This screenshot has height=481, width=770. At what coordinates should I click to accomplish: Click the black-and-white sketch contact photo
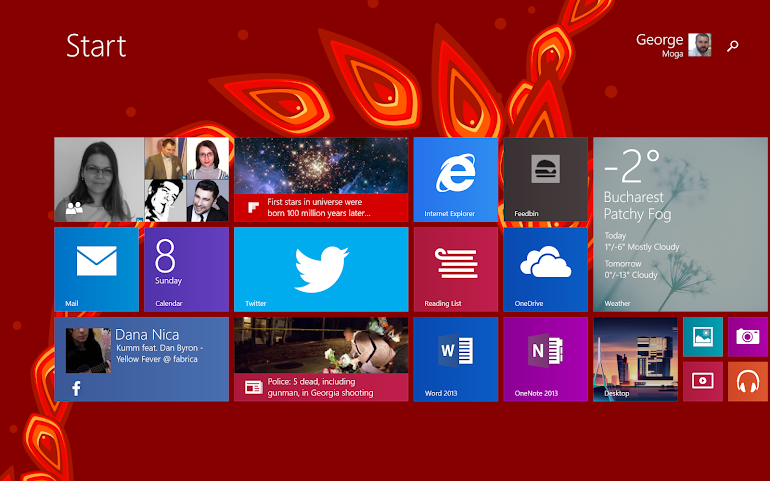coord(165,201)
